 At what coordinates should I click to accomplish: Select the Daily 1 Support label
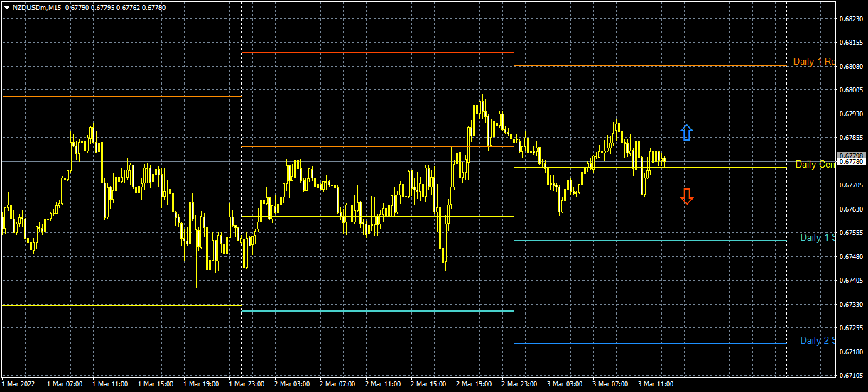(818, 237)
